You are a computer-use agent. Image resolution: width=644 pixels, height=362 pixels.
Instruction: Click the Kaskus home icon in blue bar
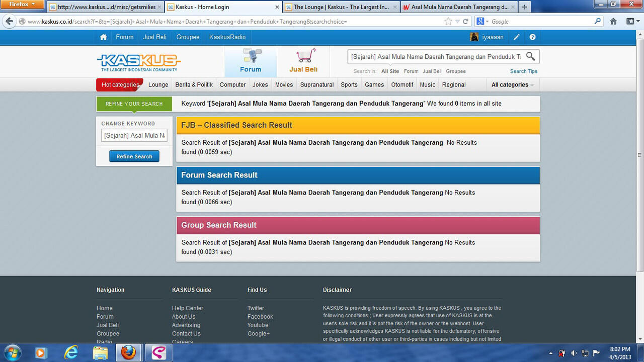coord(103,37)
